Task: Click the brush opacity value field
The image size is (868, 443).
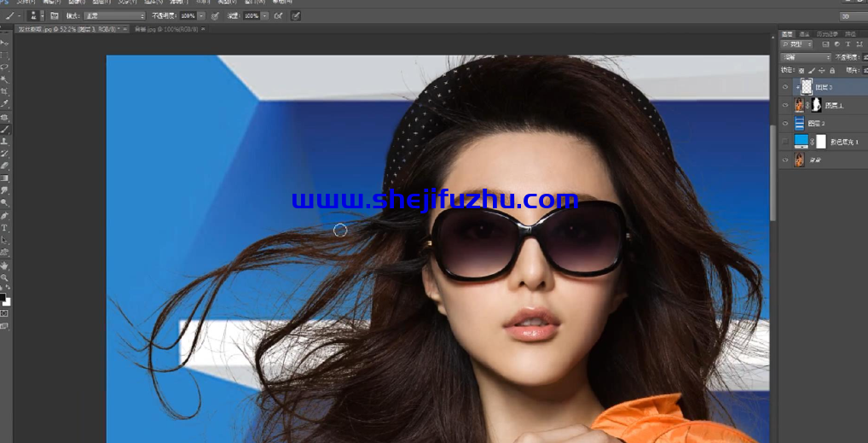Action: pyautogui.click(x=187, y=15)
